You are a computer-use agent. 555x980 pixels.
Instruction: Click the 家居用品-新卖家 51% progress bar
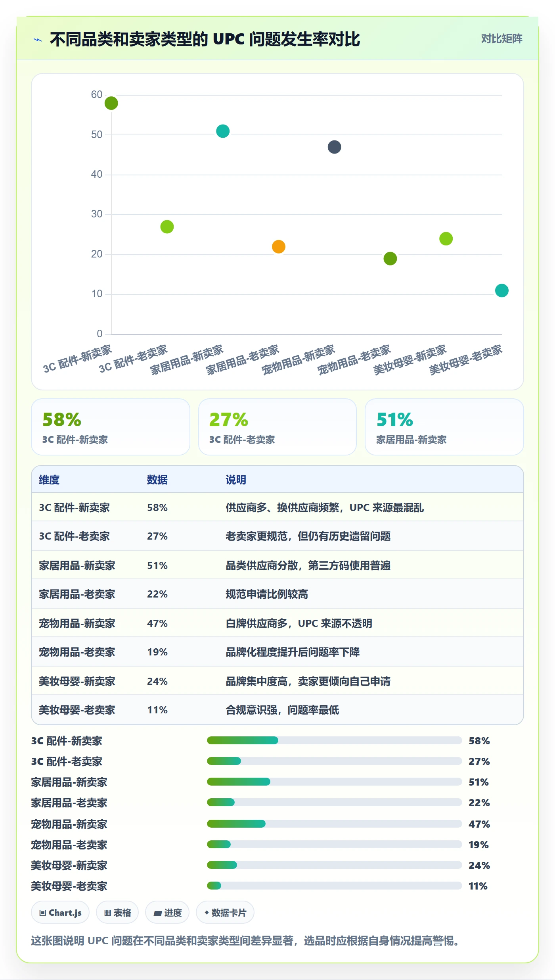pos(335,782)
